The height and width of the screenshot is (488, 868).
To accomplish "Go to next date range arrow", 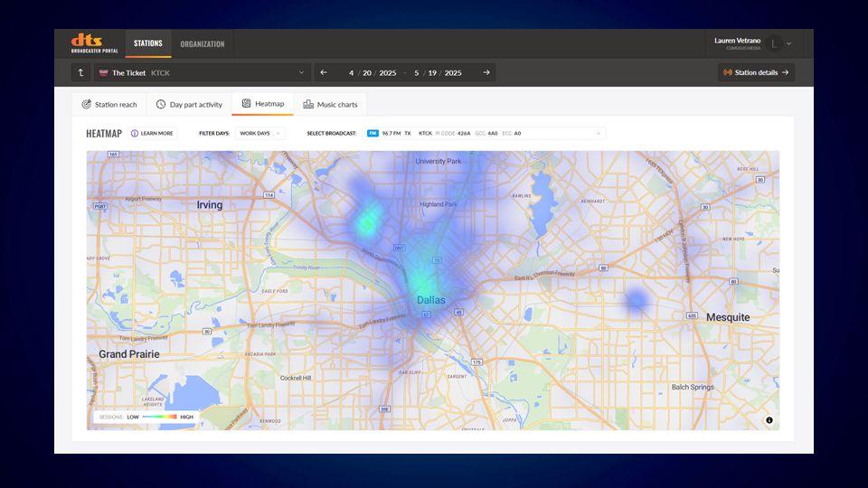I will 486,72.
